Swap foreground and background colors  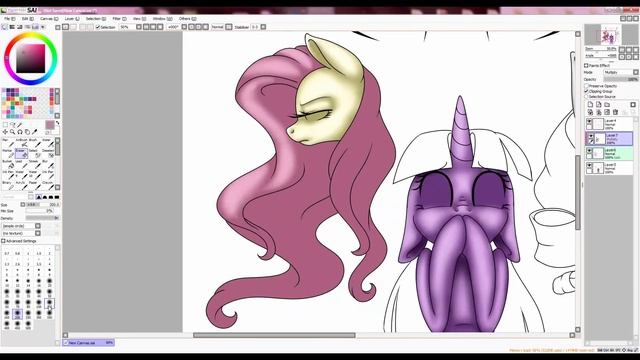(58, 123)
